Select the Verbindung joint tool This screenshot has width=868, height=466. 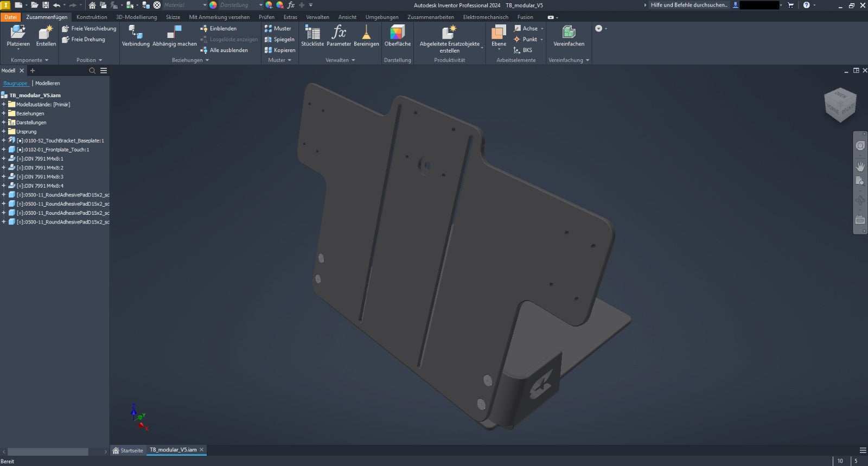pyautogui.click(x=136, y=36)
